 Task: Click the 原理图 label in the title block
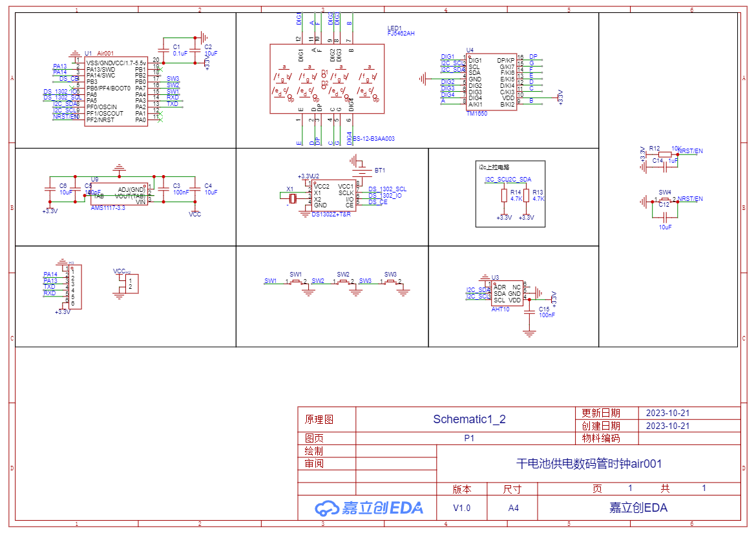pos(319,419)
